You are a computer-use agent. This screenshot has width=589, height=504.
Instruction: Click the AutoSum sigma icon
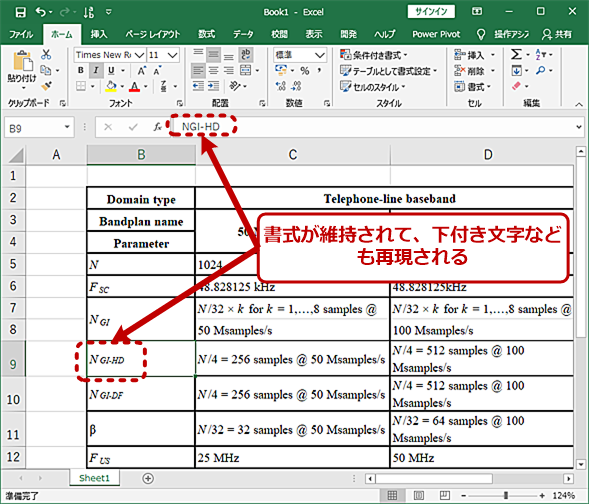click(516, 54)
